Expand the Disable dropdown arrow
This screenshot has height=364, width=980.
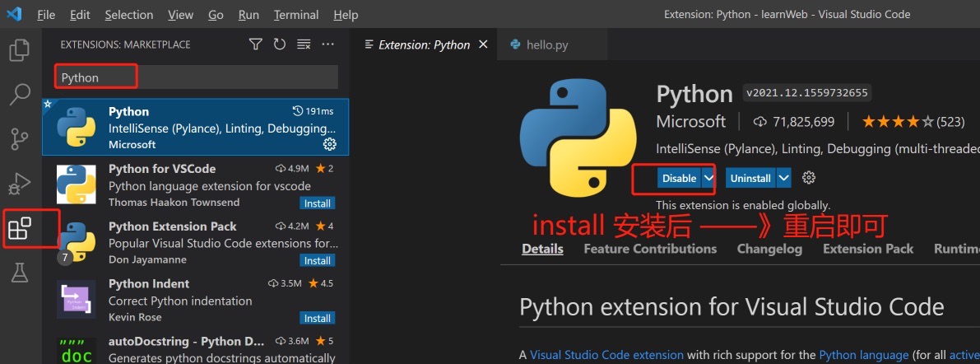tap(708, 178)
